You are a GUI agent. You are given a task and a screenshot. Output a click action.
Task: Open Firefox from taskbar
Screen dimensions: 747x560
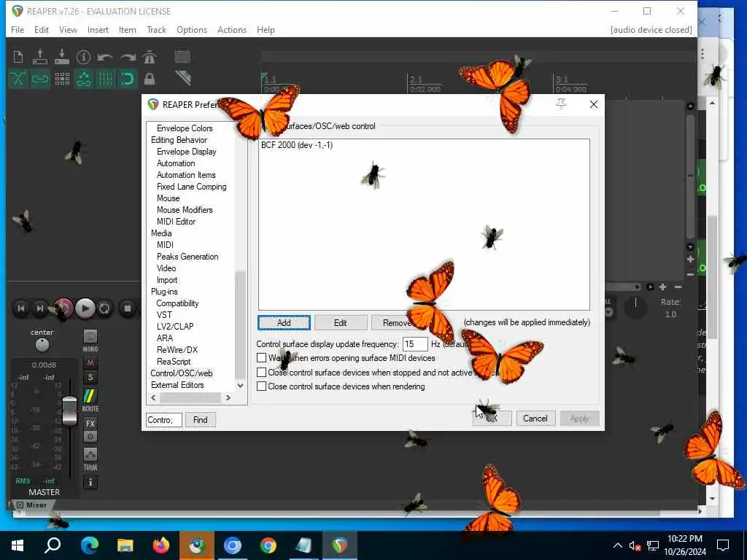tap(161, 545)
